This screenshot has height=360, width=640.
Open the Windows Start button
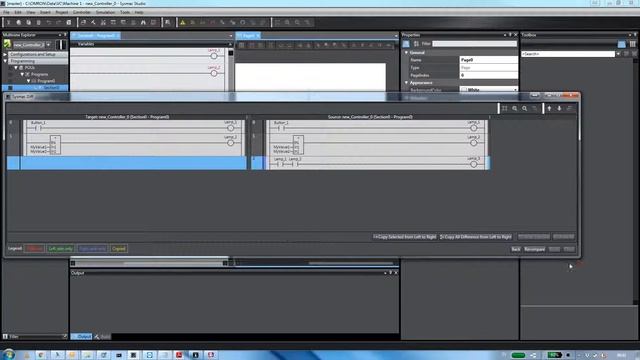click(9, 354)
